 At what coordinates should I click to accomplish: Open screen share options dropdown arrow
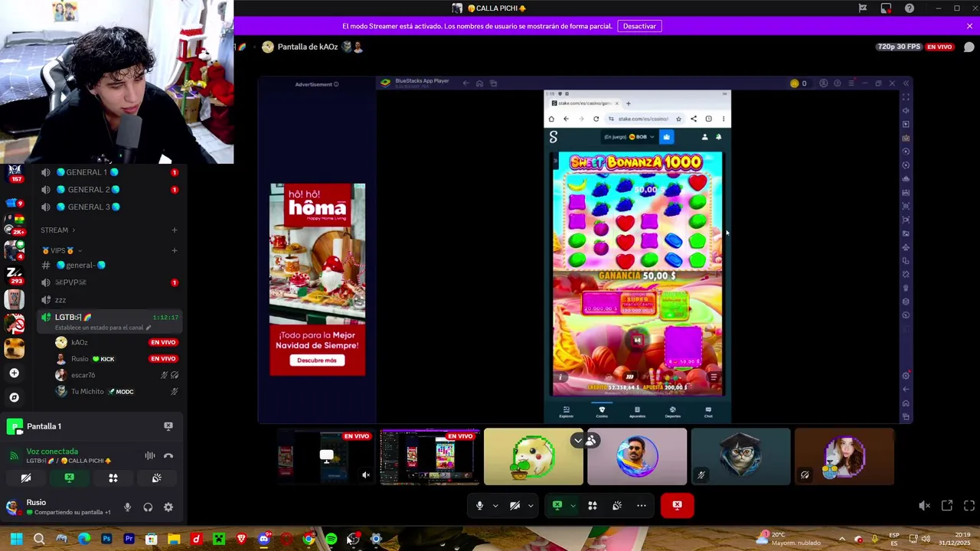(x=573, y=505)
